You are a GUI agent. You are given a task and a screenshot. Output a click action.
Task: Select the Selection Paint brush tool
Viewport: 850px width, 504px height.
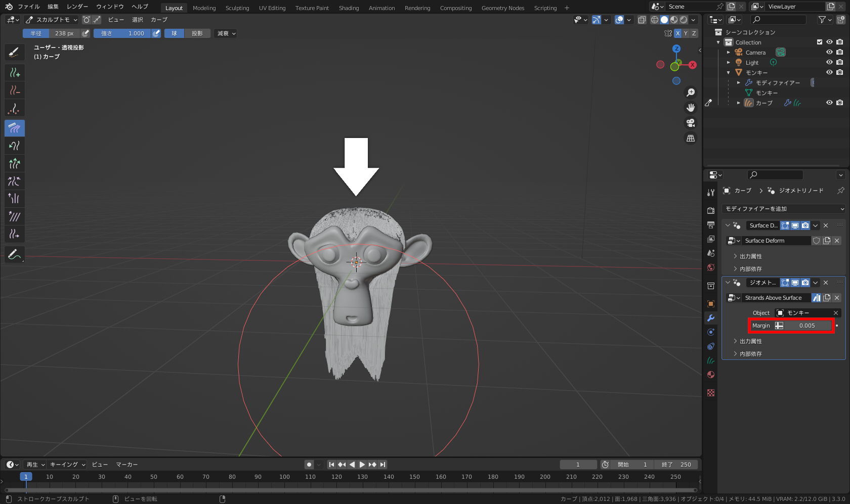click(14, 52)
